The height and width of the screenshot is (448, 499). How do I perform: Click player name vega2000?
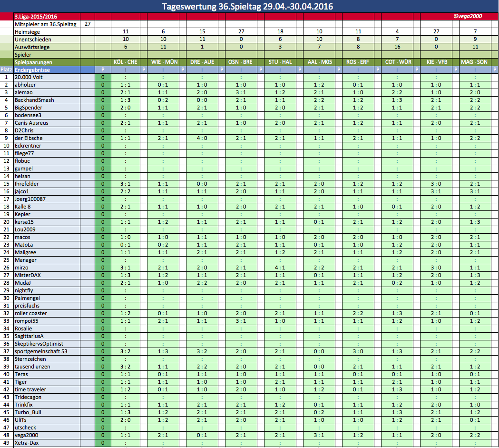pyautogui.click(x=27, y=436)
